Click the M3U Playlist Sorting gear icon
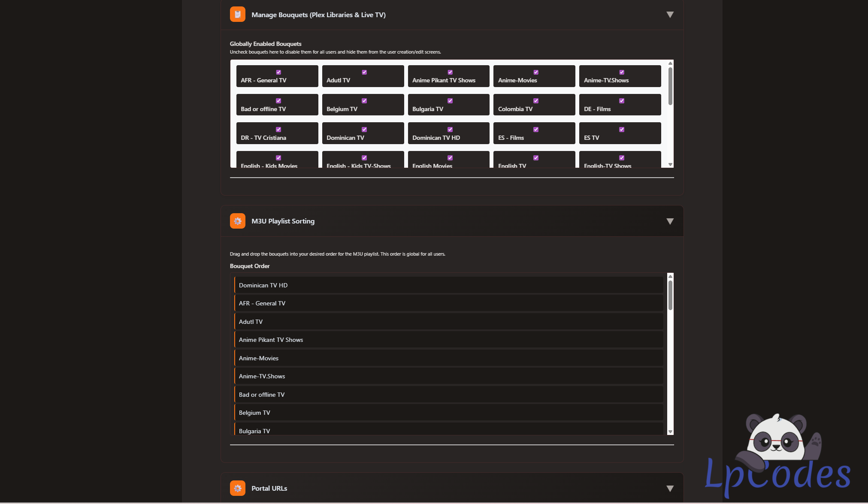Screen dimensions: 868x504 (x=237, y=221)
